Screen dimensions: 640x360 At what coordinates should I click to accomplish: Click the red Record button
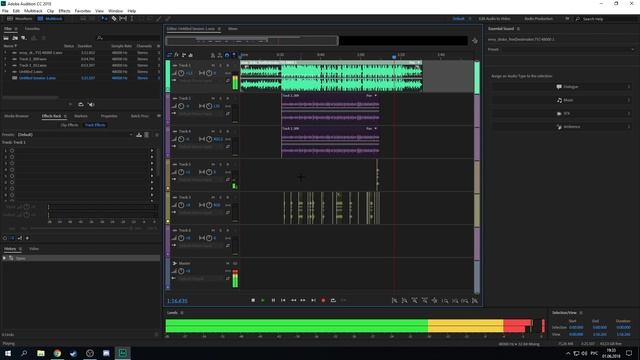pos(323,300)
